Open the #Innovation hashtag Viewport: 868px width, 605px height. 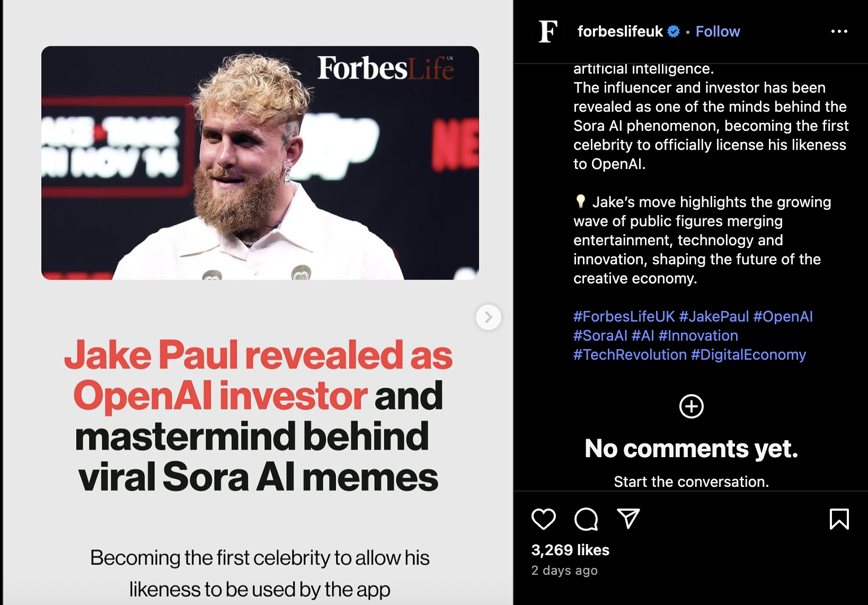tap(698, 336)
